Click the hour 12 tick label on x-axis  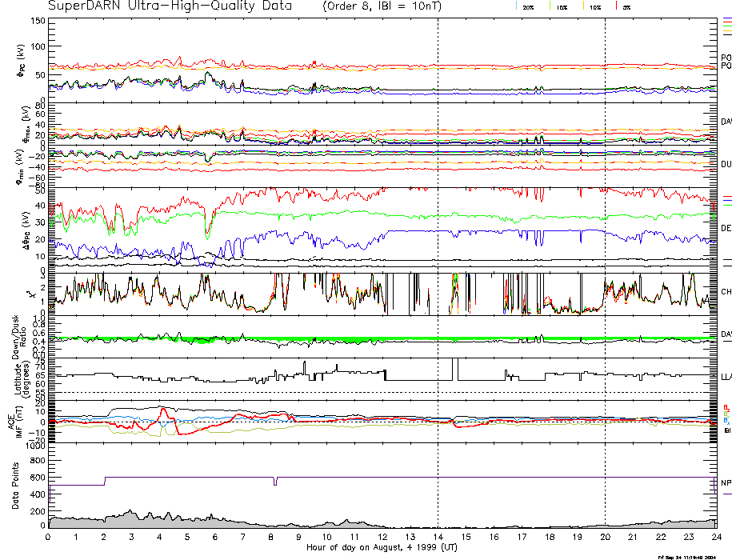[x=382, y=538]
